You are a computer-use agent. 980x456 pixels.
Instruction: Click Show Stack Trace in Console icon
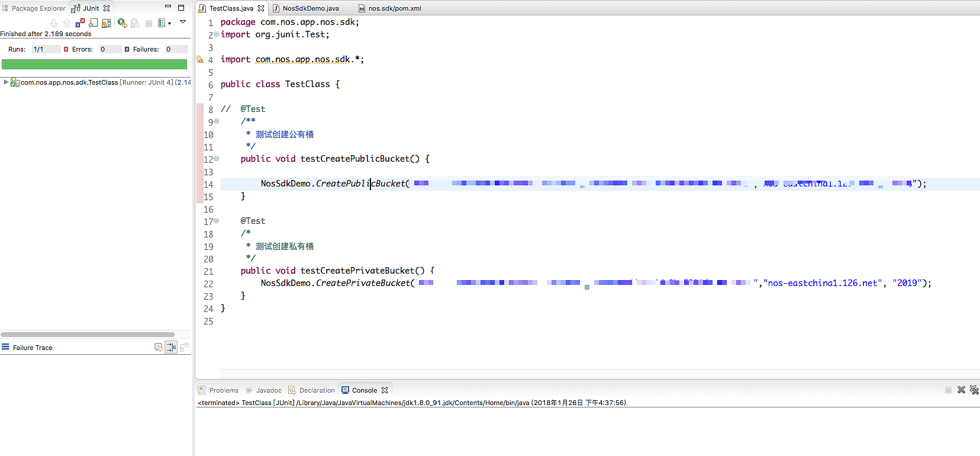pyautogui.click(x=158, y=348)
